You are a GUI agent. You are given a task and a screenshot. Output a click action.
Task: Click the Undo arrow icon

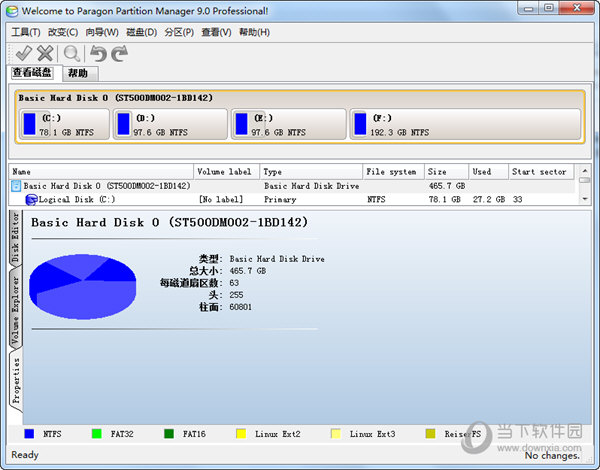coord(98,54)
